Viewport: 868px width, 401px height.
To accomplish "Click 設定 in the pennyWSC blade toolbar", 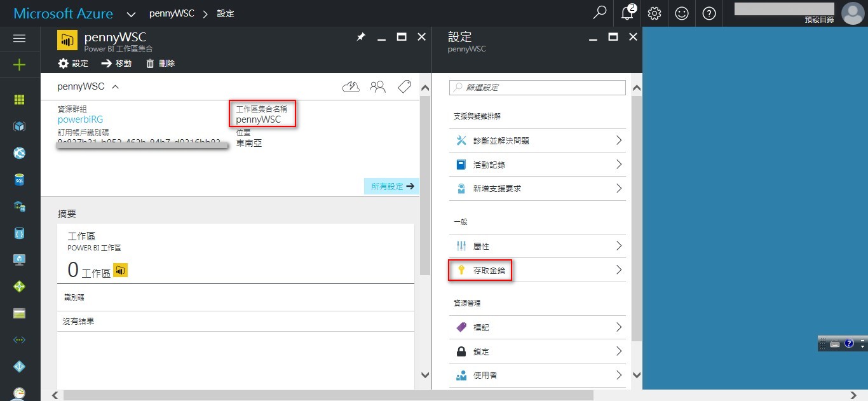I will 73,64.
